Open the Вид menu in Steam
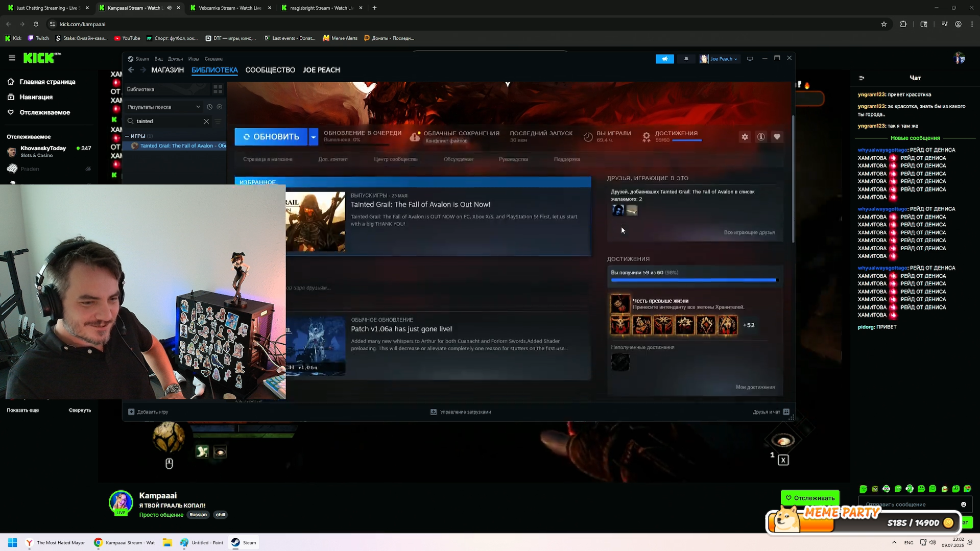This screenshot has width=980, height=551. tap(158, 59)
